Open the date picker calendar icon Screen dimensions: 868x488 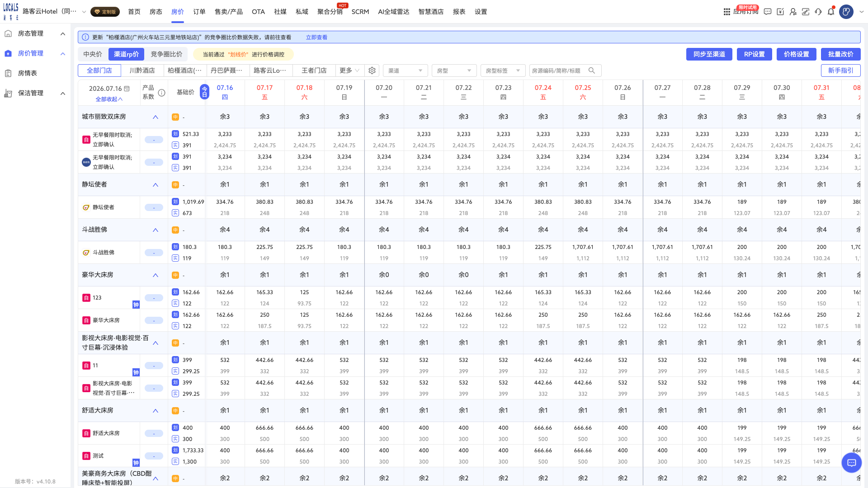click(x=127, y=89)
